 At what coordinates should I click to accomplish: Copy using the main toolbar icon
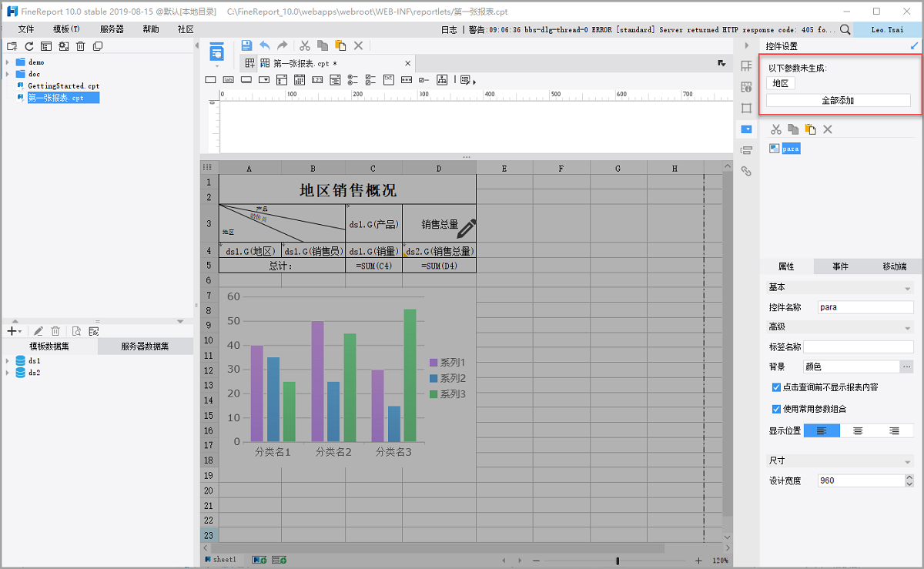323,45
